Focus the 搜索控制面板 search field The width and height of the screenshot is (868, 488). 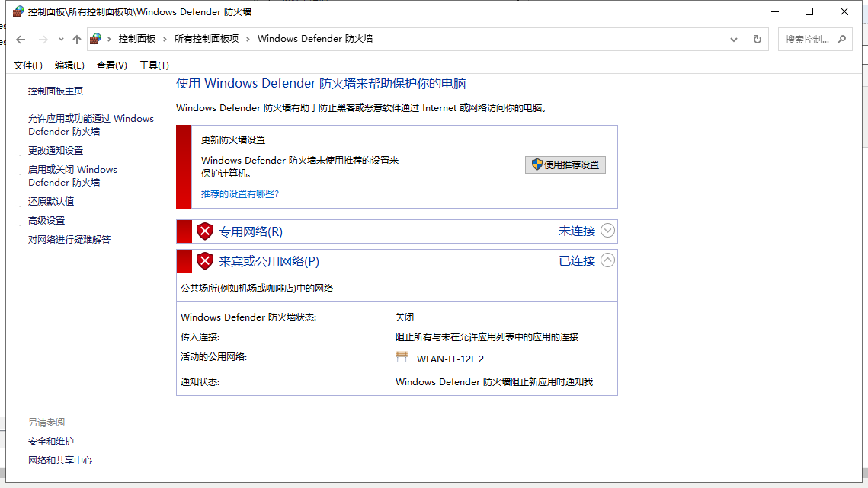815,40
